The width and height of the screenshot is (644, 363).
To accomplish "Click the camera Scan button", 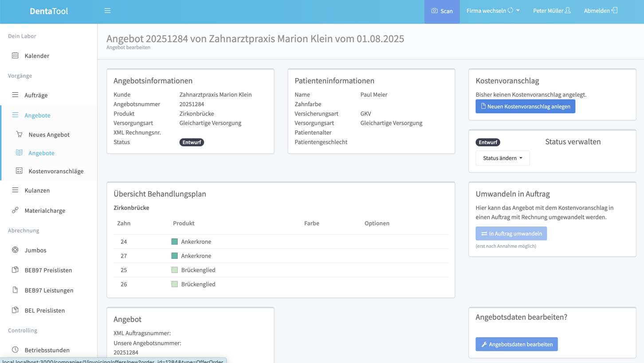I will tap(442, 11).
